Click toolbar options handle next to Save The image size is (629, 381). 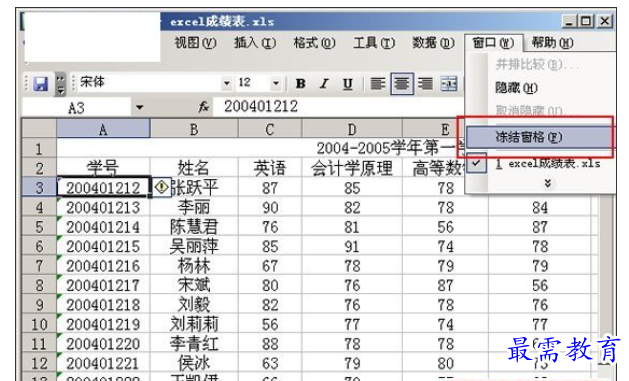tap(60, 84)
